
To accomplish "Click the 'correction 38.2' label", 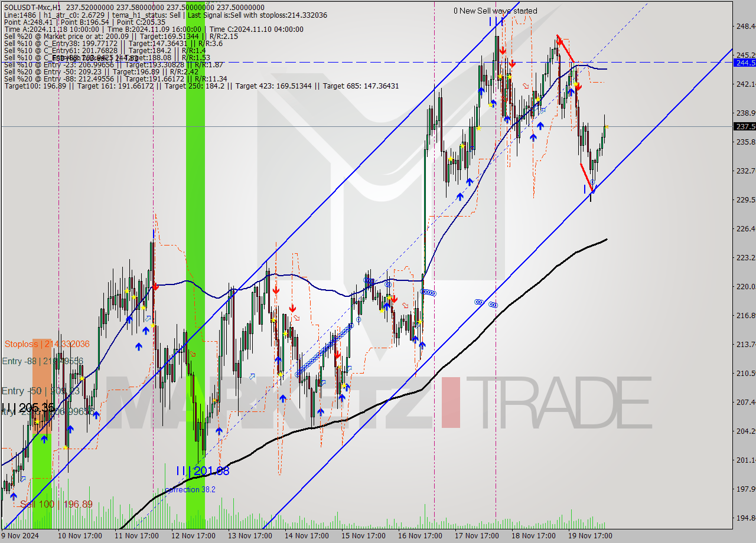I will pyautogui.click(x=190, y=489).
